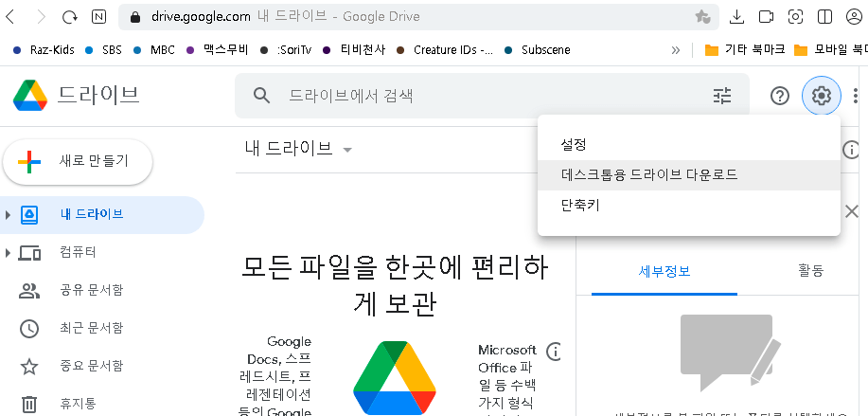
Task: Choose 데스크톱용 드라이브 다운로드 menu item
Action: tap(689, 175)
